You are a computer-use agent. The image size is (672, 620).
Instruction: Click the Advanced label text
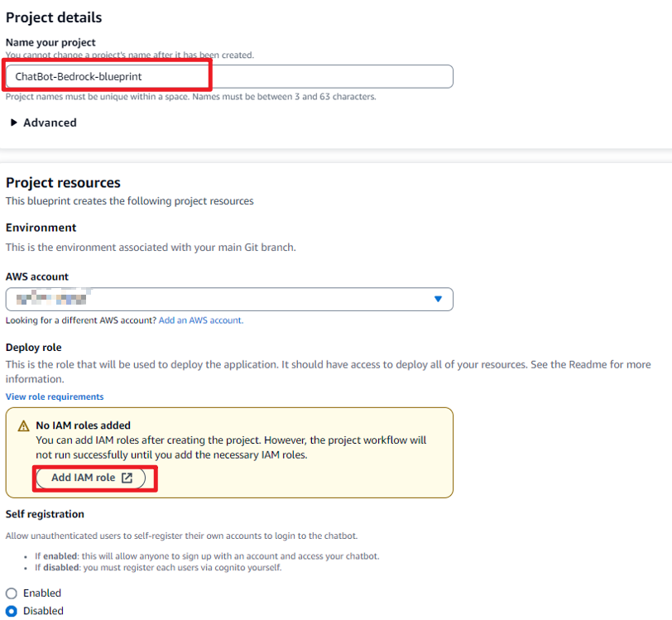coord(50,123)
